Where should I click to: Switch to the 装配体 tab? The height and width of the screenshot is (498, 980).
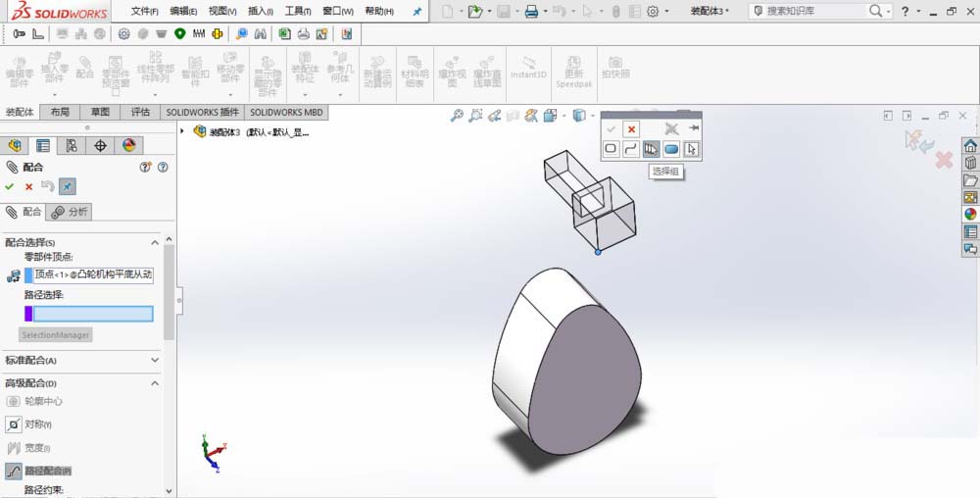(x=20, y=112)
